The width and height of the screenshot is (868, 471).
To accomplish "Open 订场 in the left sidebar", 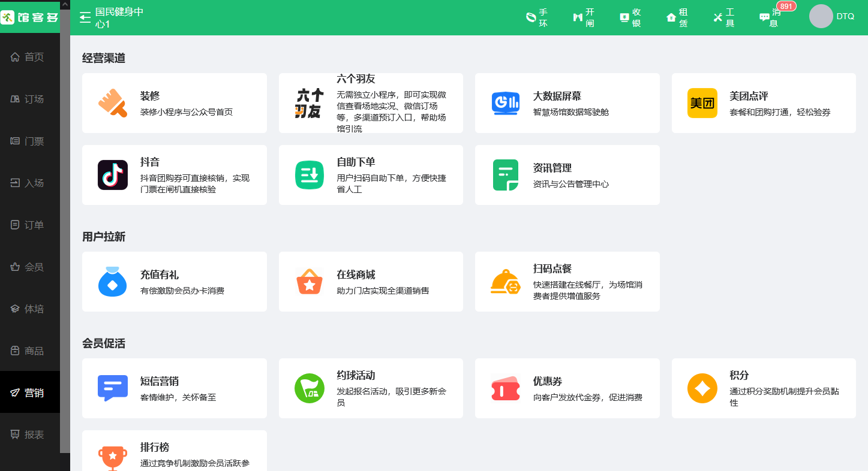I will [29, 99].
